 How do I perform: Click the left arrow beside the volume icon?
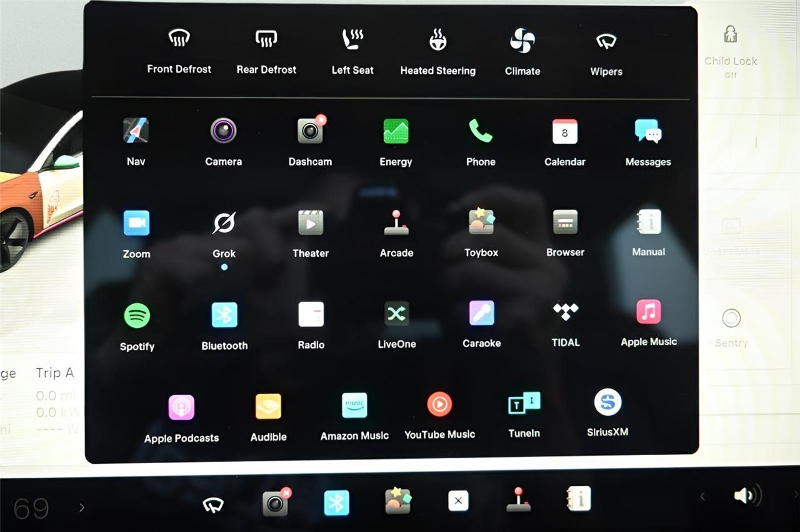pos(702,496)
